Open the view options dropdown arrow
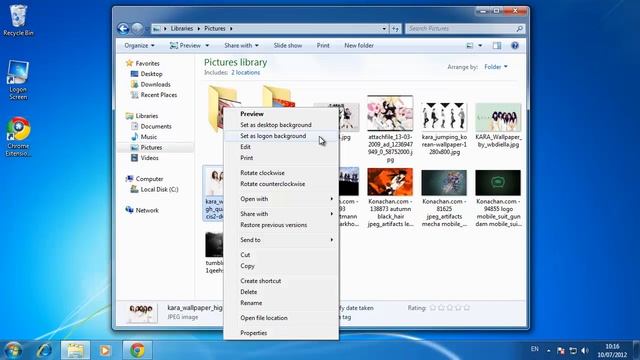 pos(480,45)
